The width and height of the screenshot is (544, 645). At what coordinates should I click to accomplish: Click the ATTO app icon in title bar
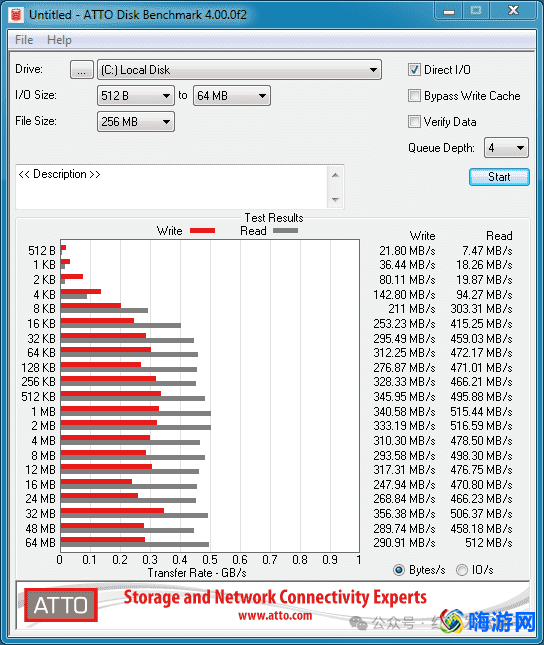16,15
